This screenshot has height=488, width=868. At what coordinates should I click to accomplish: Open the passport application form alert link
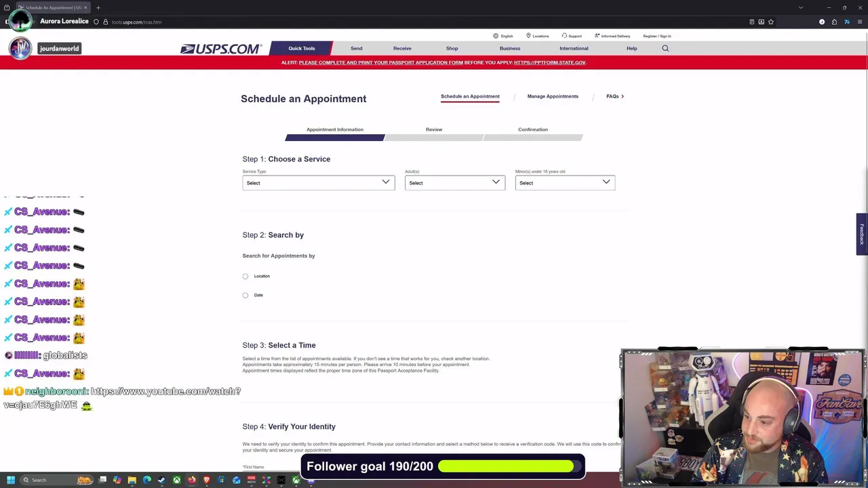tap(381, 62)
